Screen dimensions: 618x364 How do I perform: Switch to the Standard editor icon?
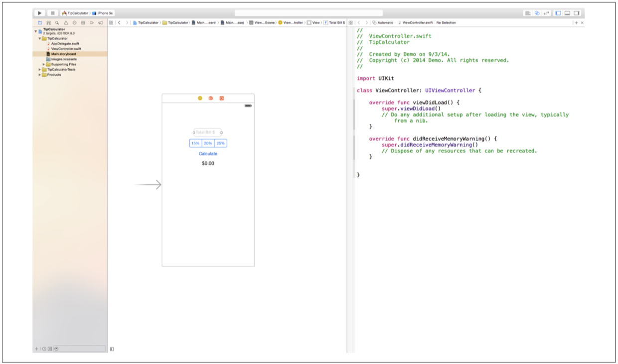tap(528, 13)
